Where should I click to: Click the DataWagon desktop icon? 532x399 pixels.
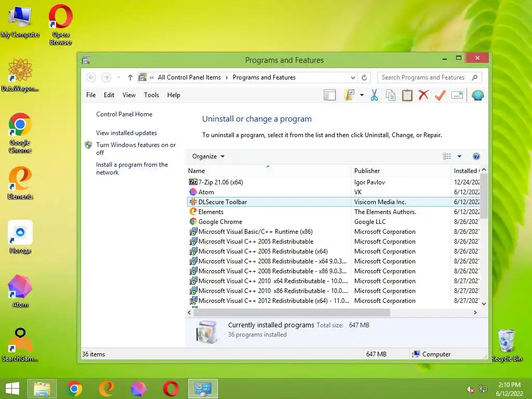click(x=20, y=75)
